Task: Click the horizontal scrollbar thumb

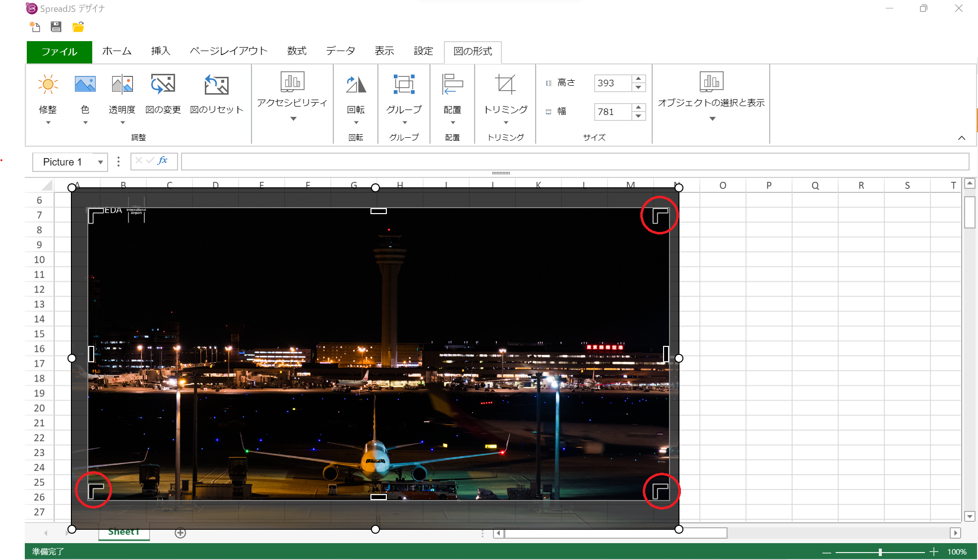Action: [x=615, y=533]
